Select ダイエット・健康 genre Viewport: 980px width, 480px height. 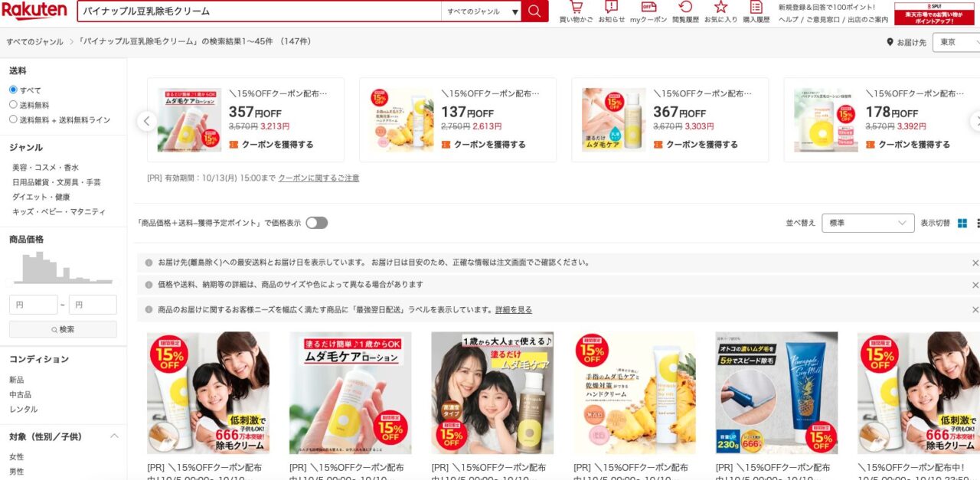[41, 197]
